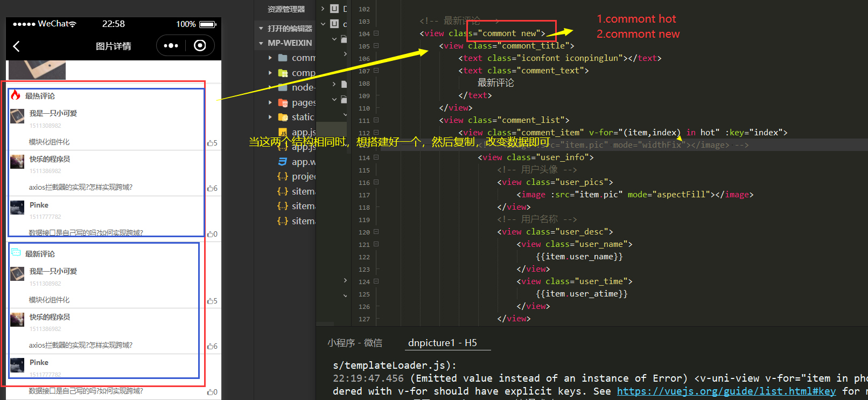This screenshot has width=868, height=400.
Task: Click 最热评论 section title
Action: pyautogui.click(x=40, y=96)
